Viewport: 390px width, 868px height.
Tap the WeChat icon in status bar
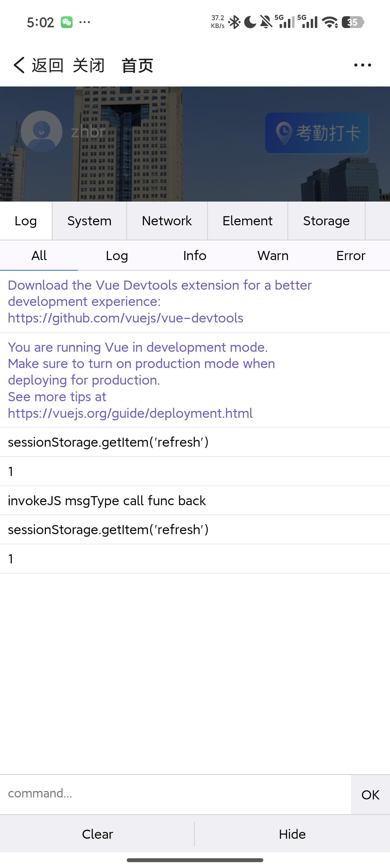tap(67, 22)
